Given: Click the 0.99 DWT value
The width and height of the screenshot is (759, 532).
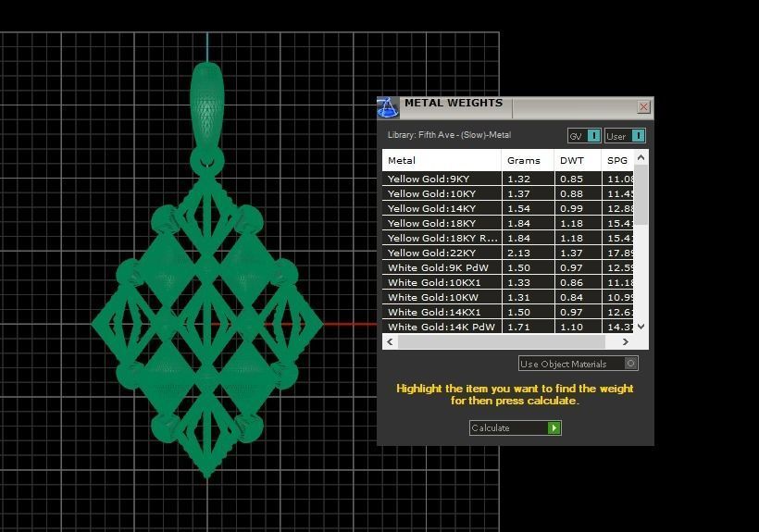Looking at the screenshot, I should pyautogui.click(x=571, y=208).
